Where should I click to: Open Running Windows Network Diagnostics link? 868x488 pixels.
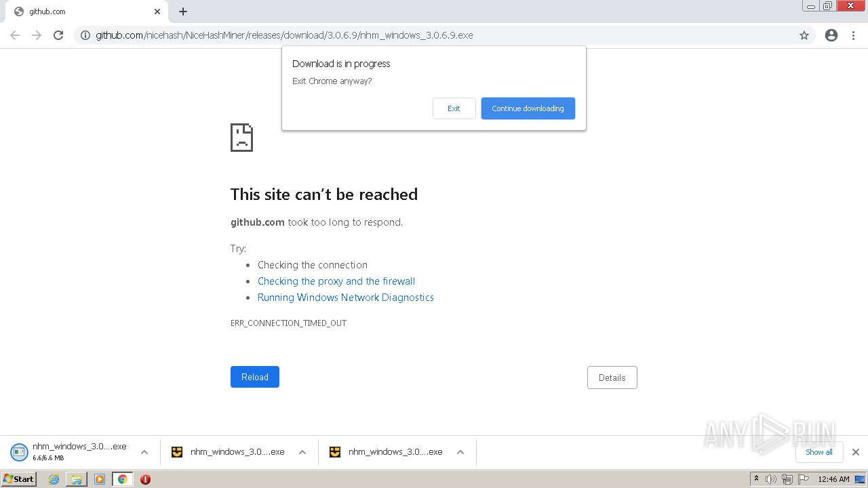point(346,298)
